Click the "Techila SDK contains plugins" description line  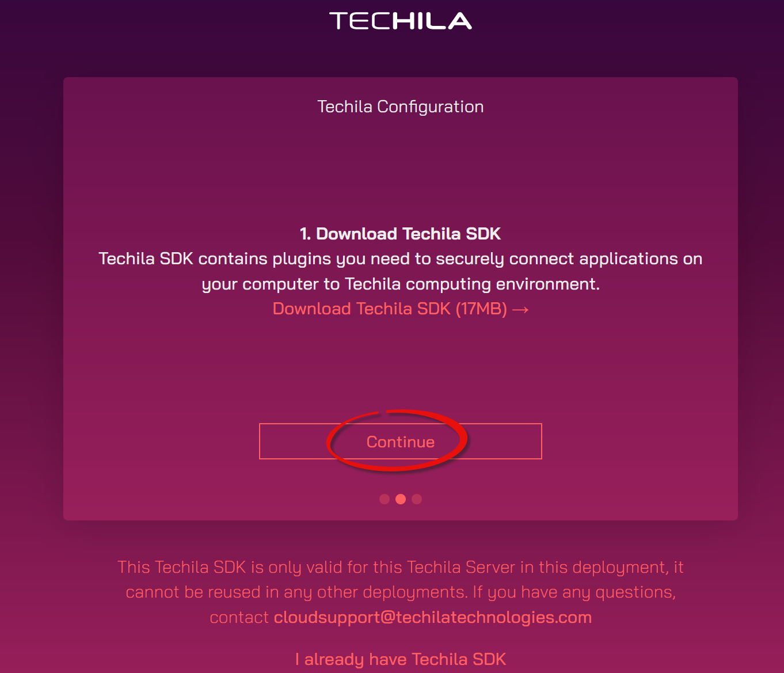(x=400, y=259)
